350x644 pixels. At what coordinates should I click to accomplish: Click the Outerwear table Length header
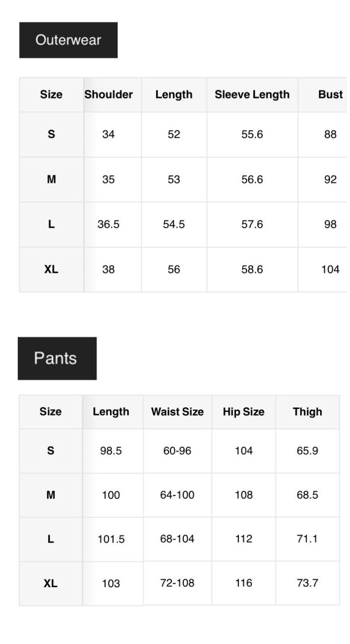pyautogui.click(x=174, y=94)
